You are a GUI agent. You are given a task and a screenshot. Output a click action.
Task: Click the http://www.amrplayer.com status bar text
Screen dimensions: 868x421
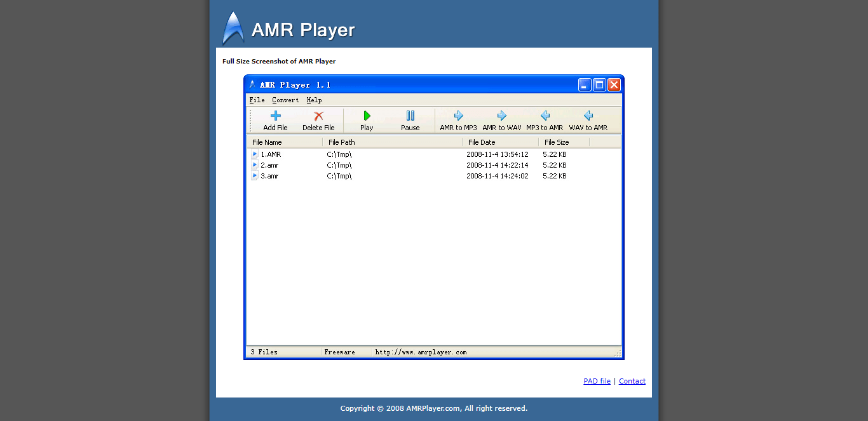pos(421,352)
